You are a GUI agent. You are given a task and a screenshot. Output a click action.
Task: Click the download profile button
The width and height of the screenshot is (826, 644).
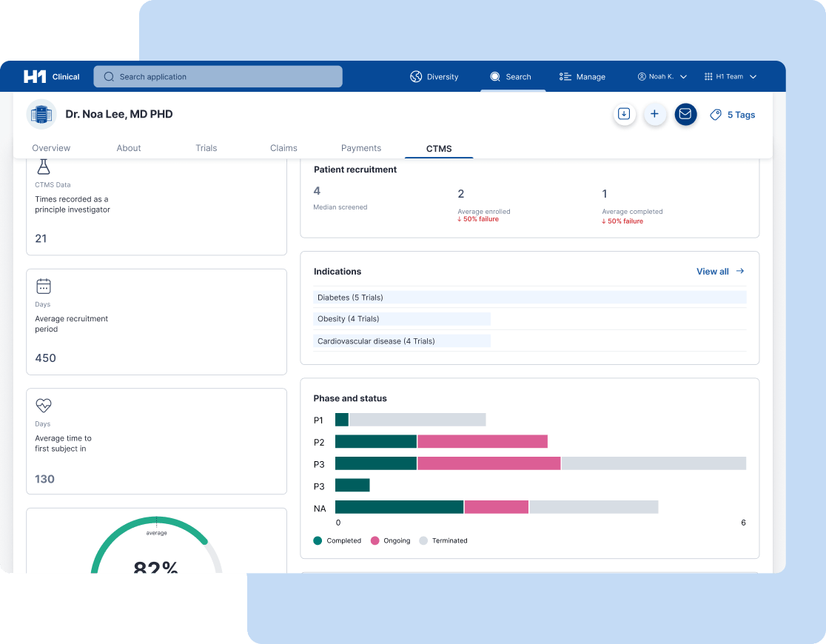624,114
